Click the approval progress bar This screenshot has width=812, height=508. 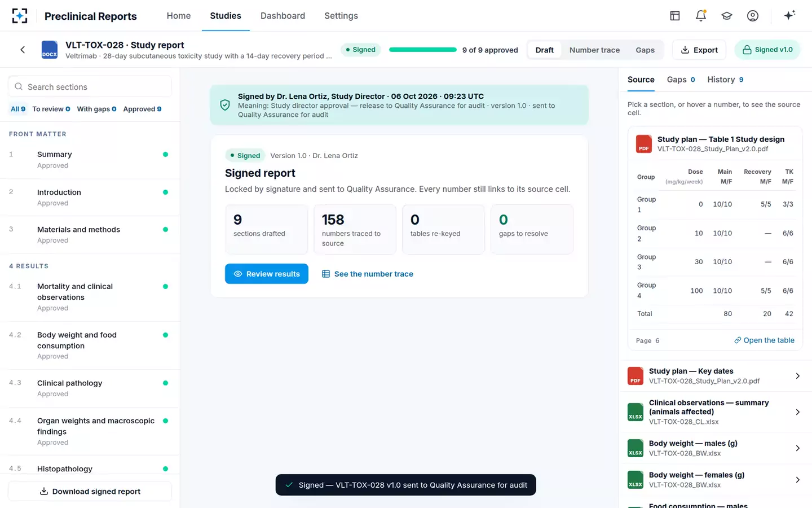click(423, 50)
